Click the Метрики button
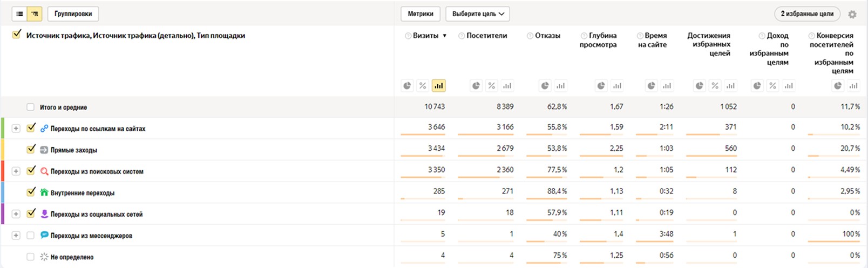This screenshot has height=268, width=868. (421, 14)
